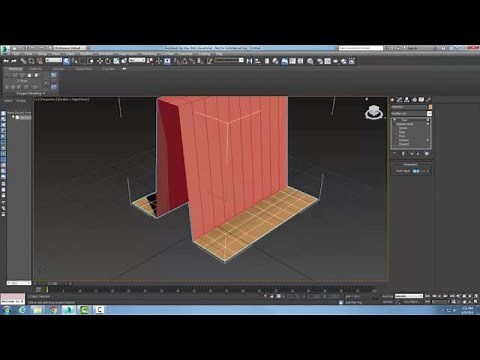Activate the Unlink Selection tool

coord(31,61)
